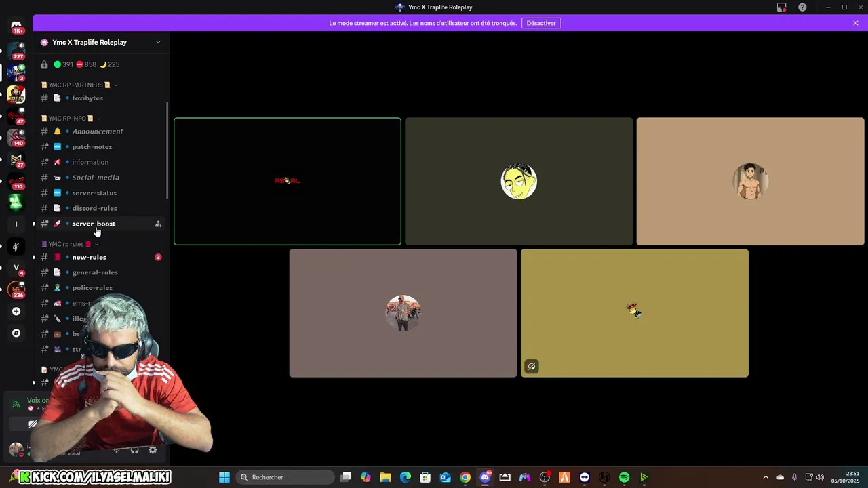Open Spotify from the taskbar
Image resolution: width=868 pixels, height=488 pixels.
click(624, 477)
